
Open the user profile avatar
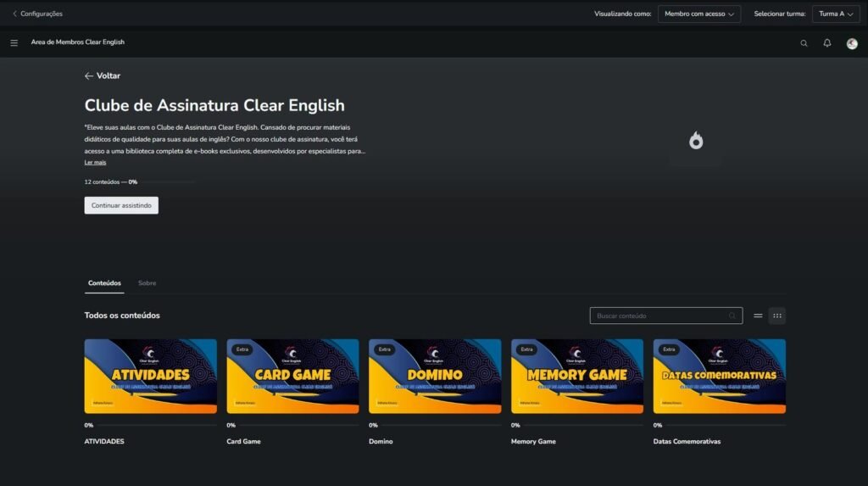click(x=852, y=43)
